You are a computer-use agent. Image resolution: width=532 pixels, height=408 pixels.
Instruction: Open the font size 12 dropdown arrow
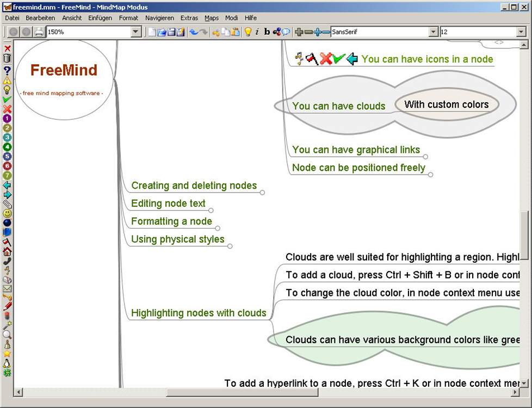pos(521,32)
